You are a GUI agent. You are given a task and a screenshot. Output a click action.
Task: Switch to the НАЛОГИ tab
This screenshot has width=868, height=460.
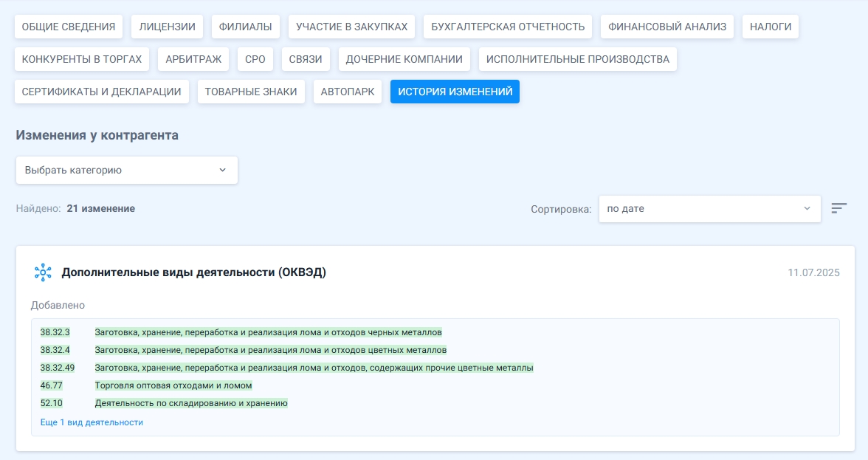pyautogui.click(x=771, y=27)
